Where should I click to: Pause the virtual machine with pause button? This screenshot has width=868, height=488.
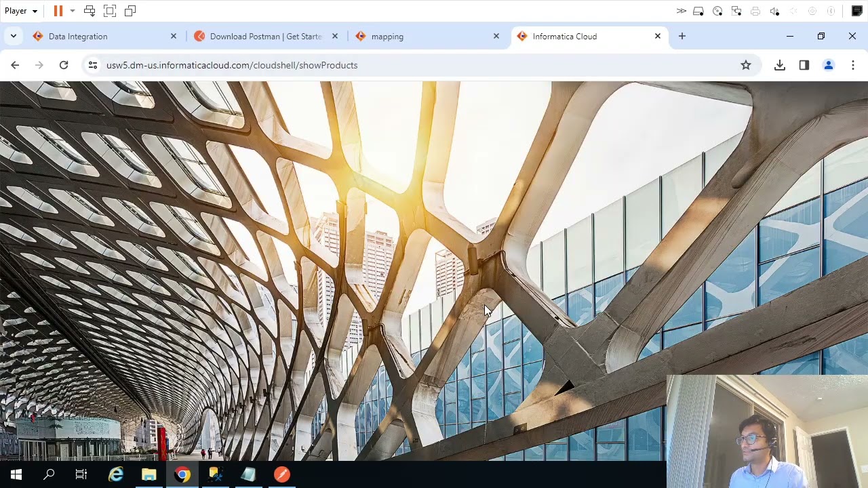point(58,11)
